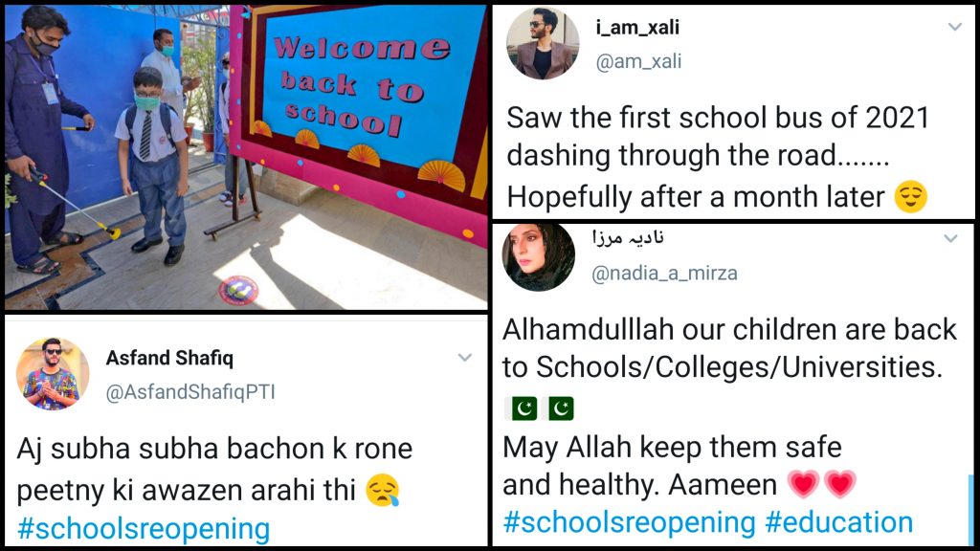Open the #education hashtag link
This screenshot has height=551, width=980.
838,522
